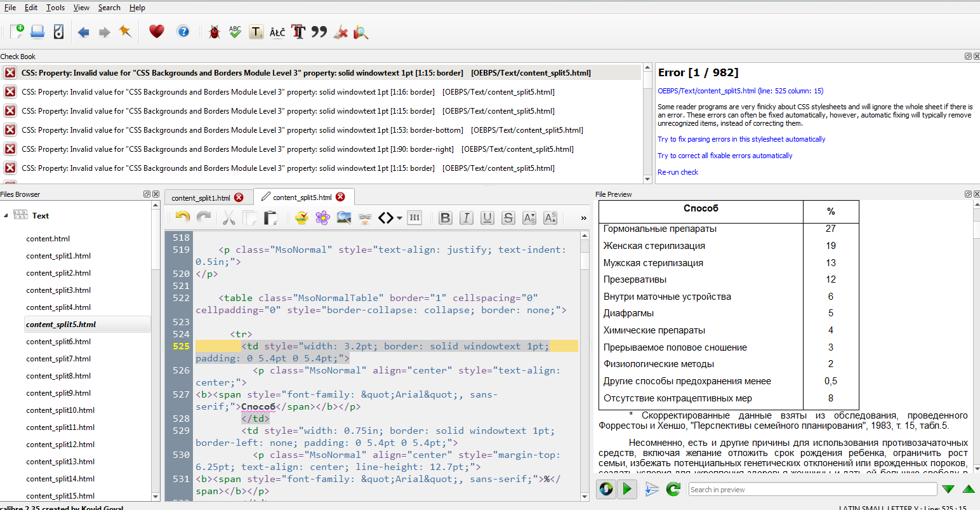Click the green reload preview icon
The image size is (980, 510).
pos(673,489)
